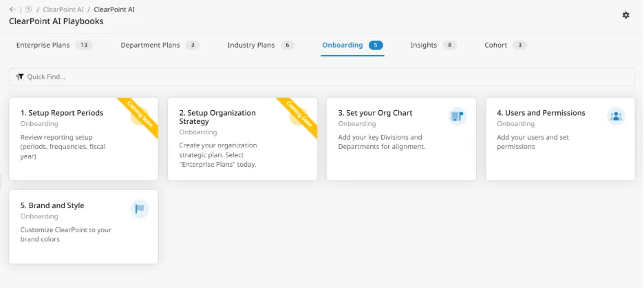Screen dimensions: 644x288
Task: Click the '1. Setup Report Periods' title
Action: click(62, 113)
